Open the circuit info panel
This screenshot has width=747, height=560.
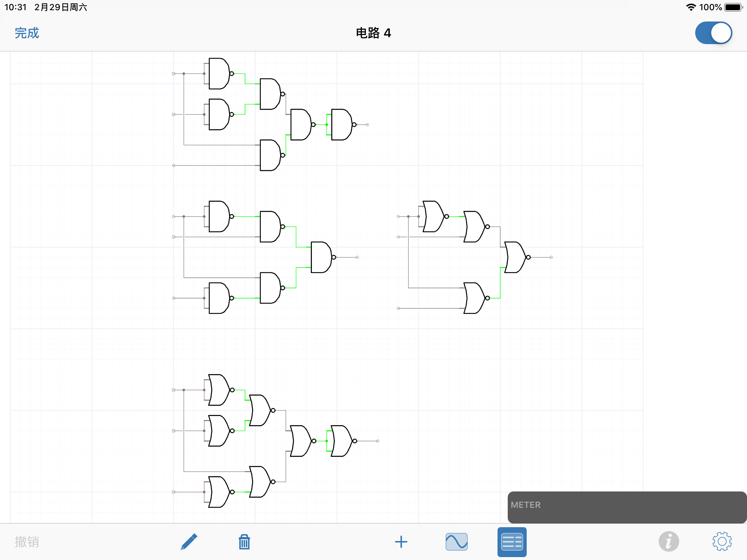pos(669,542)
